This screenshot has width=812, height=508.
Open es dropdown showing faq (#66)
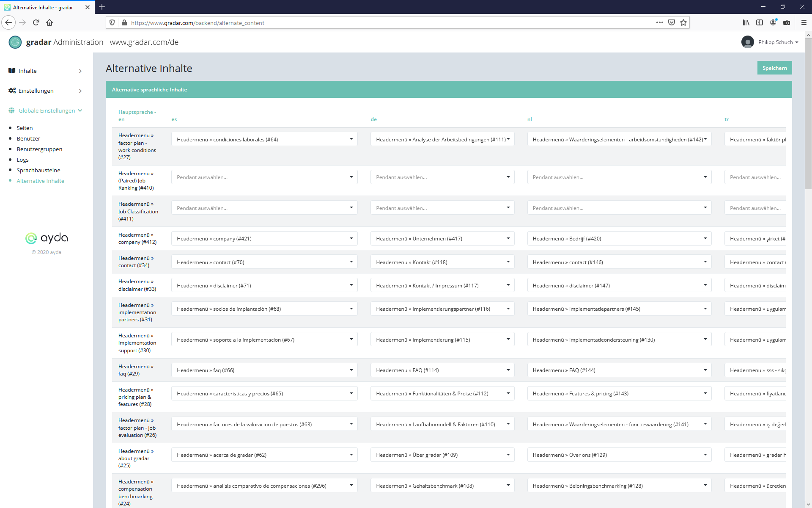coord(264,370)
